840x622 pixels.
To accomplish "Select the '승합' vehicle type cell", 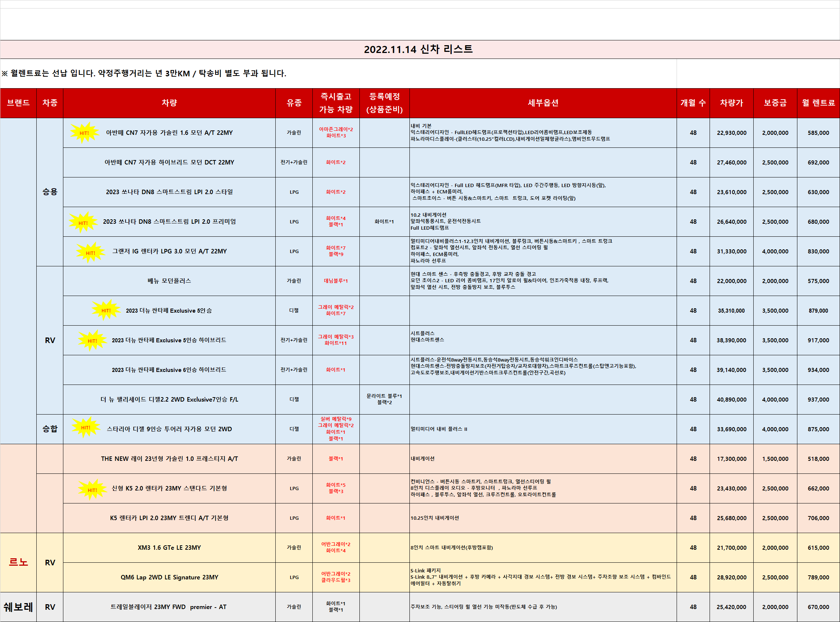I will point(50,429).
